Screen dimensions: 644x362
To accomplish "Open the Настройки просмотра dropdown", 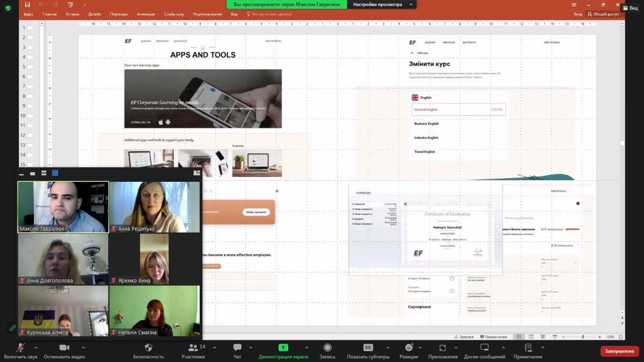I will coord(382,4).
